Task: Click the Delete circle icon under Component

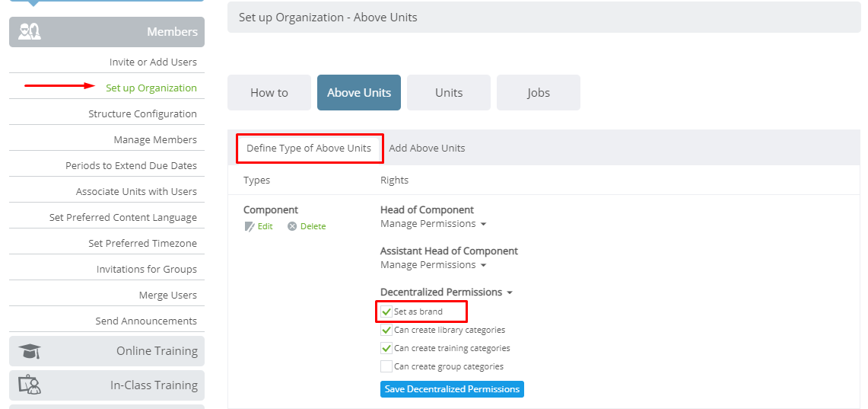Action: coord(292,226)
